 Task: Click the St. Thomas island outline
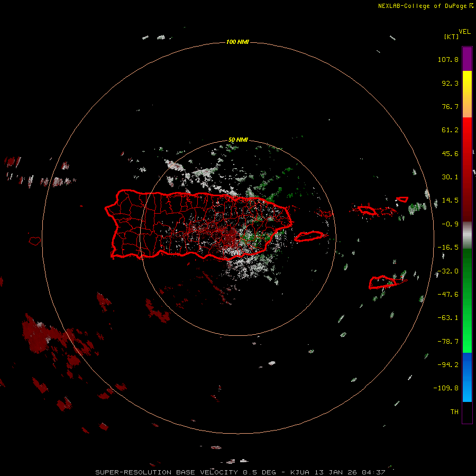pyautogui.click(x=366, y=210)
